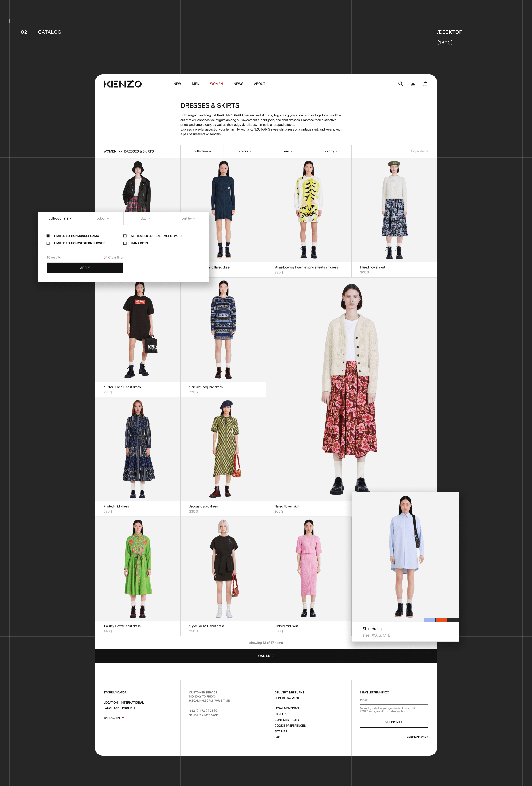Open the NEWS navigation item

point(238,84)
